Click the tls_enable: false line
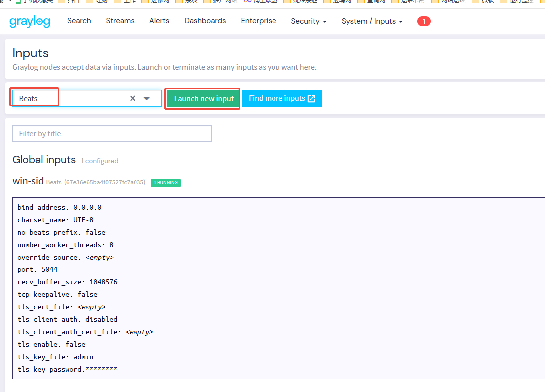 coord(51,344)
